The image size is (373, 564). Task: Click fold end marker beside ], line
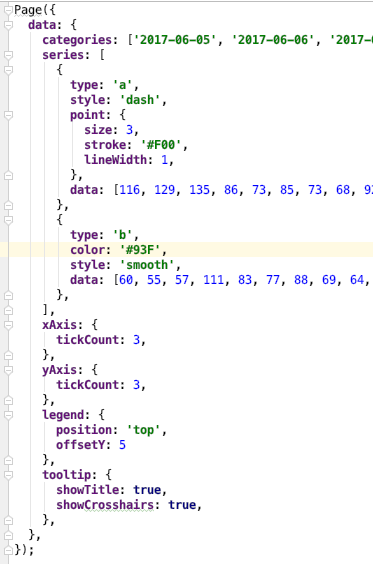(x=8, y=310)
